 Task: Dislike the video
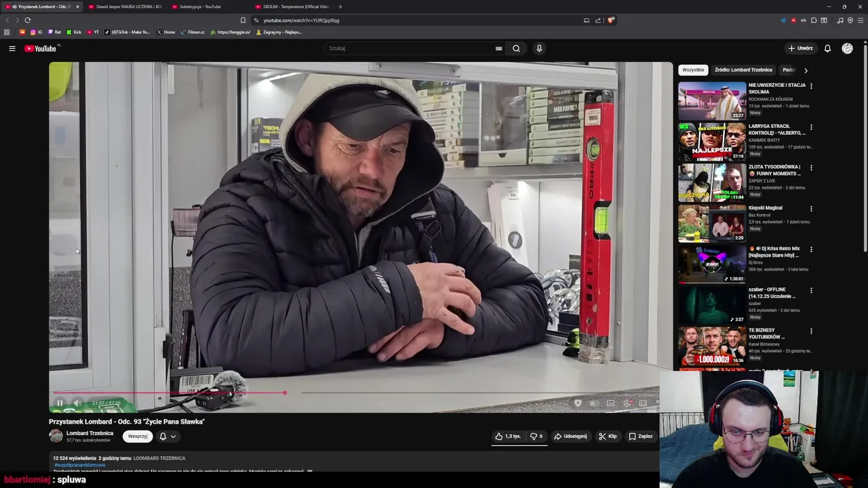[536, 436]
